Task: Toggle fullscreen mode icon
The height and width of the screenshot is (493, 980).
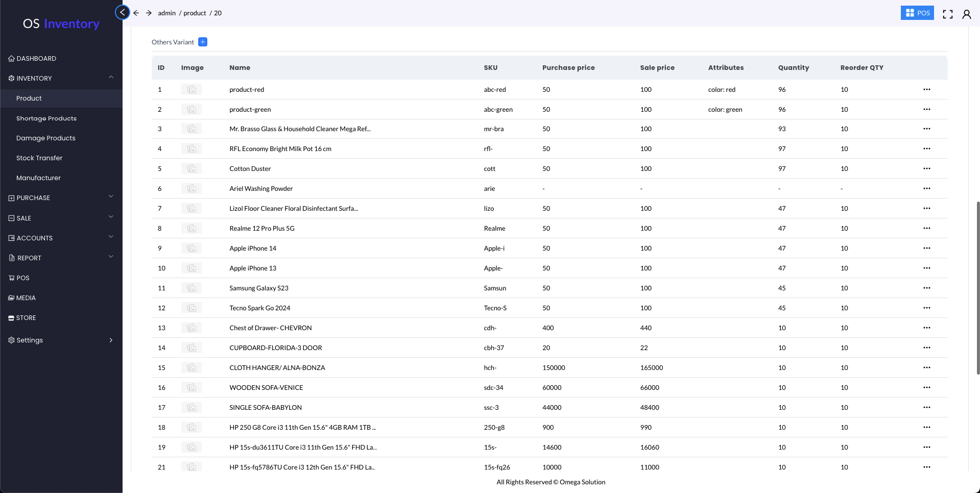Action: click(948, 14)
